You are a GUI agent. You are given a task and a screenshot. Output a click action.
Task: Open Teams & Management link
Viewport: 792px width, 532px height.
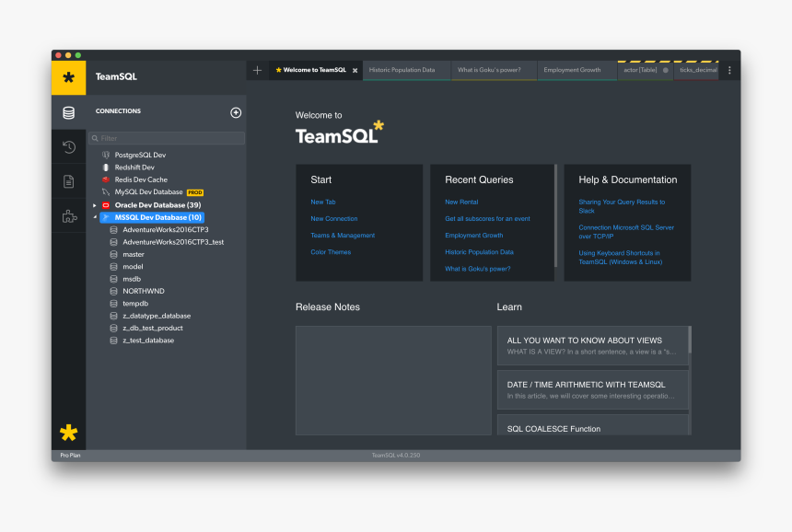click(x=343, y=236)
